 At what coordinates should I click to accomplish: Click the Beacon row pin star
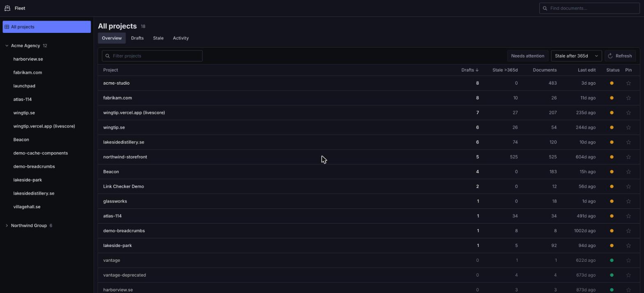tap(628, 172)
